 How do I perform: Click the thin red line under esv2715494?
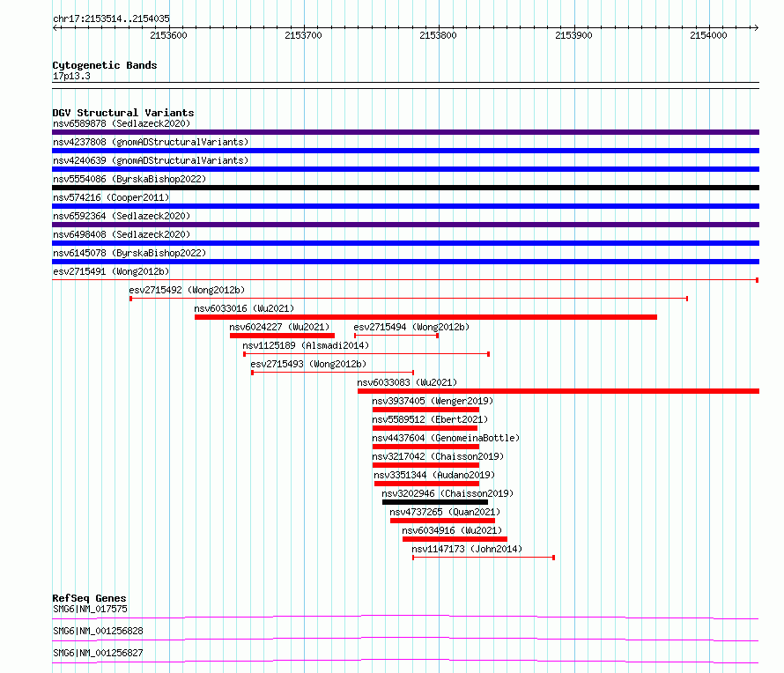pyautogui.click(x=396, y=336)
